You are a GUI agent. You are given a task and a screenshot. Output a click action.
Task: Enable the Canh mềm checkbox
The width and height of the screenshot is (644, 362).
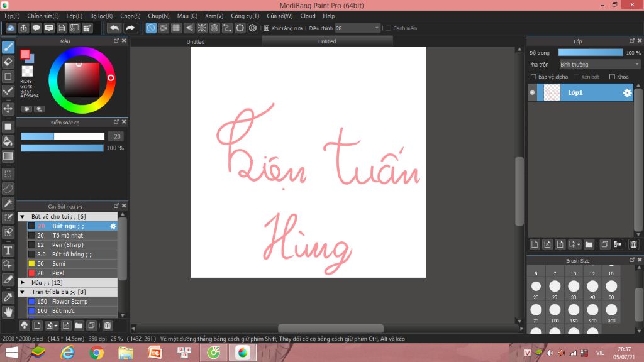[x=388, y=28]
